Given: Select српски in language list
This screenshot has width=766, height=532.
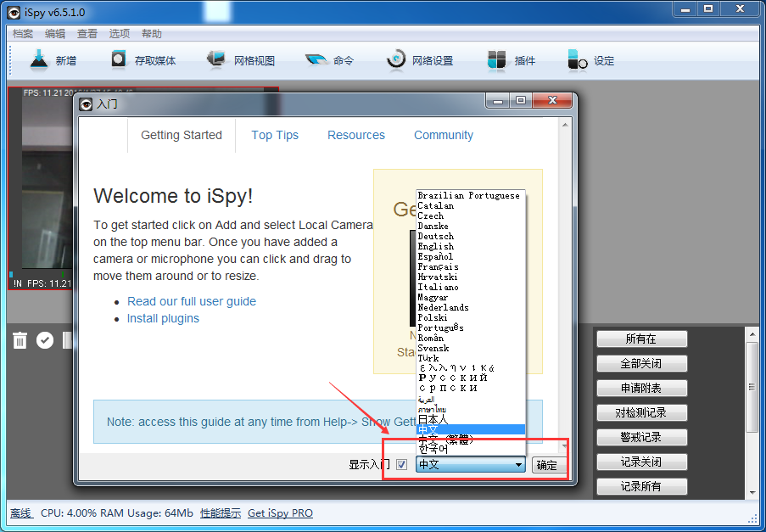Looking at the screenshot, I should [x=471, y=389].
